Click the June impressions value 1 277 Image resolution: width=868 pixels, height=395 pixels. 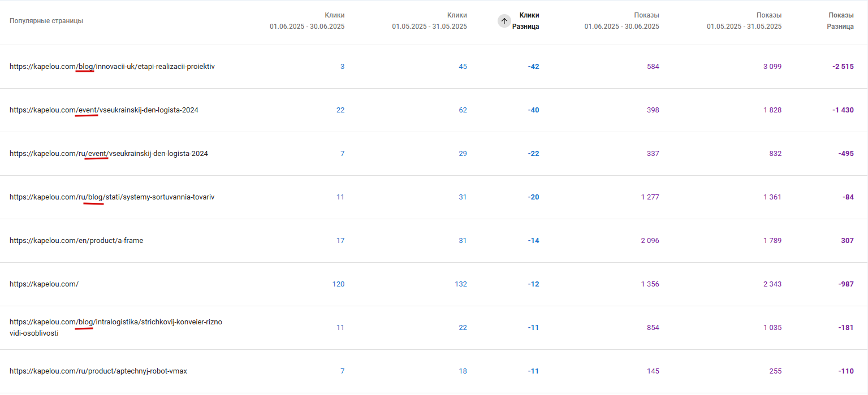point(650,197)
